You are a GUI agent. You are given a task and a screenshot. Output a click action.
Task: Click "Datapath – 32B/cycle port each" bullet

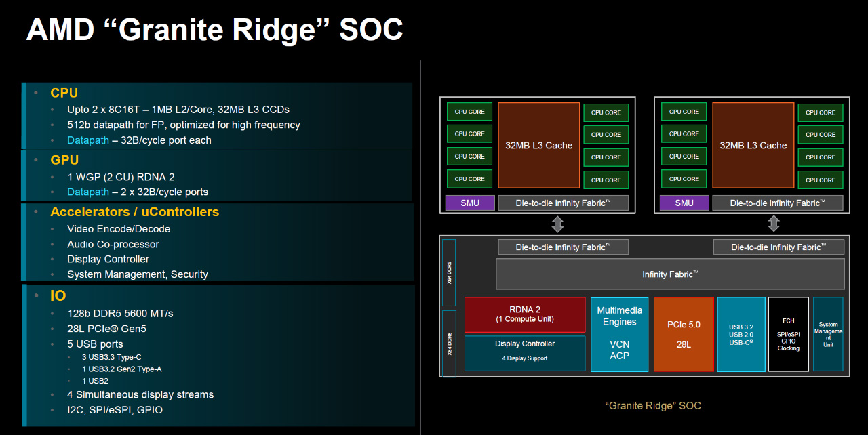pos(139,140)
